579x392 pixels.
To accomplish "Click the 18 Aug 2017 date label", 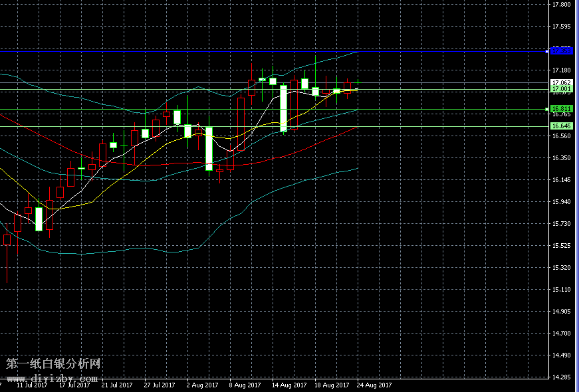I will click(x=332, y=385).
